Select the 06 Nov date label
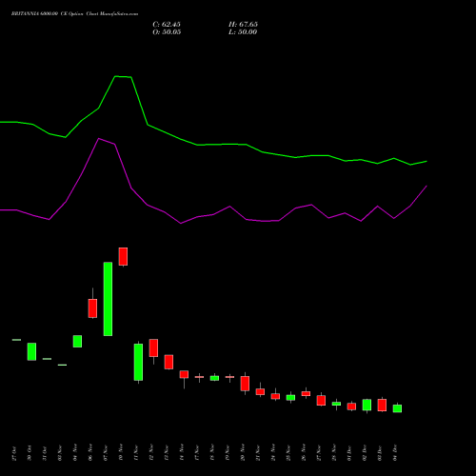The height and width of the screenshot is (476, 476). click(x=90, y=453)
